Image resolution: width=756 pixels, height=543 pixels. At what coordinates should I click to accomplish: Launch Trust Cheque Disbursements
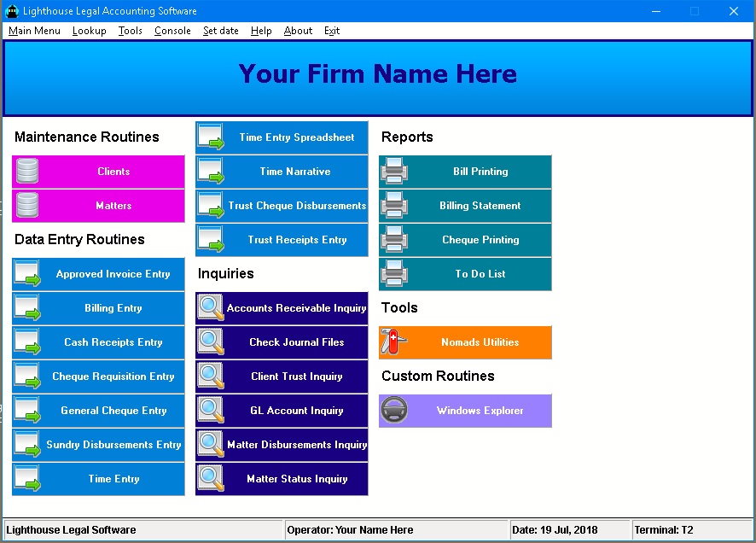[x=297, y=206]
